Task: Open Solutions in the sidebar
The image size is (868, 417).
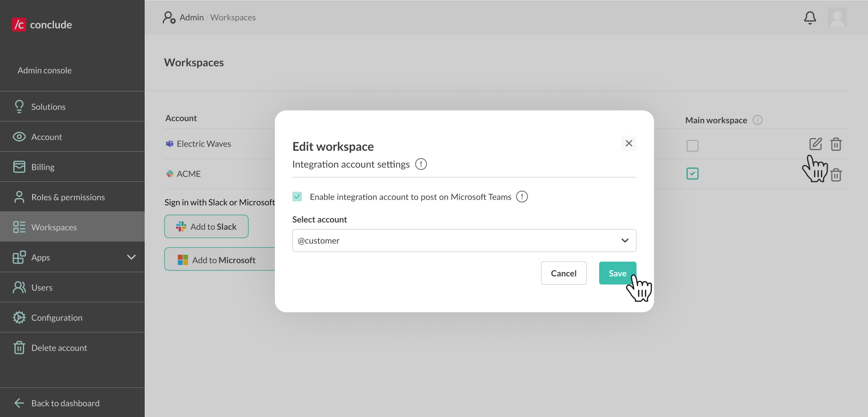Action: pos(72,106)
